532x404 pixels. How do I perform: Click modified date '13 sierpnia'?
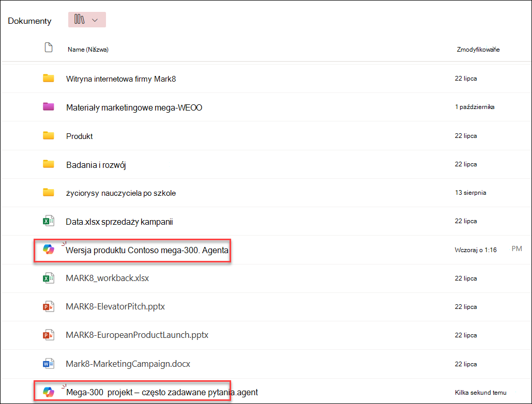click(x=470, y=193)
